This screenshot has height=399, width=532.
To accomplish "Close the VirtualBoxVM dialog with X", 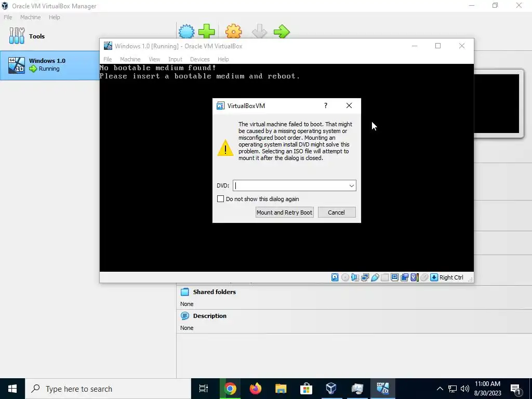I will point(349,105).
